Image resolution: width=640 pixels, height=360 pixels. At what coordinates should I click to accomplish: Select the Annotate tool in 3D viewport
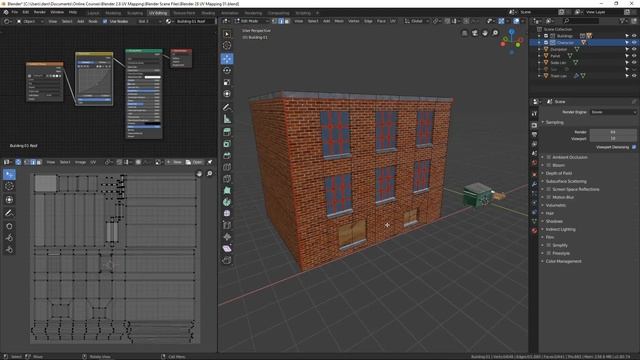point(227,107)
